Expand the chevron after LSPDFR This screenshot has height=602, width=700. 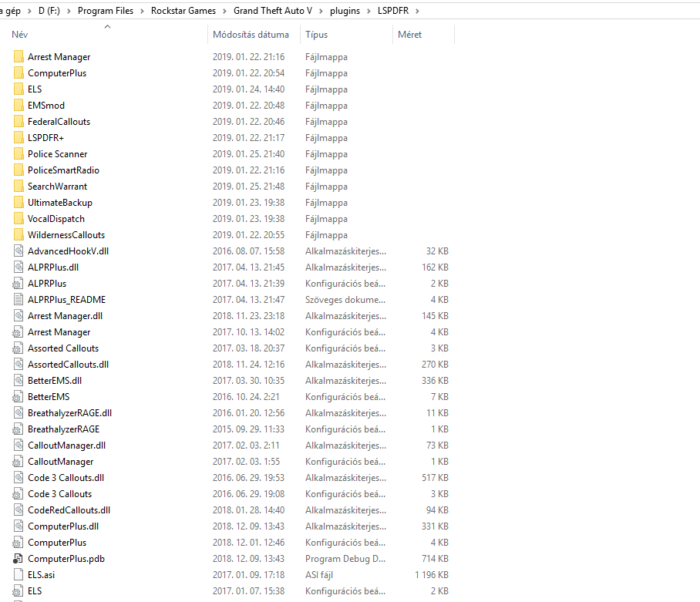pyautogui.click(x=417, y=11)
